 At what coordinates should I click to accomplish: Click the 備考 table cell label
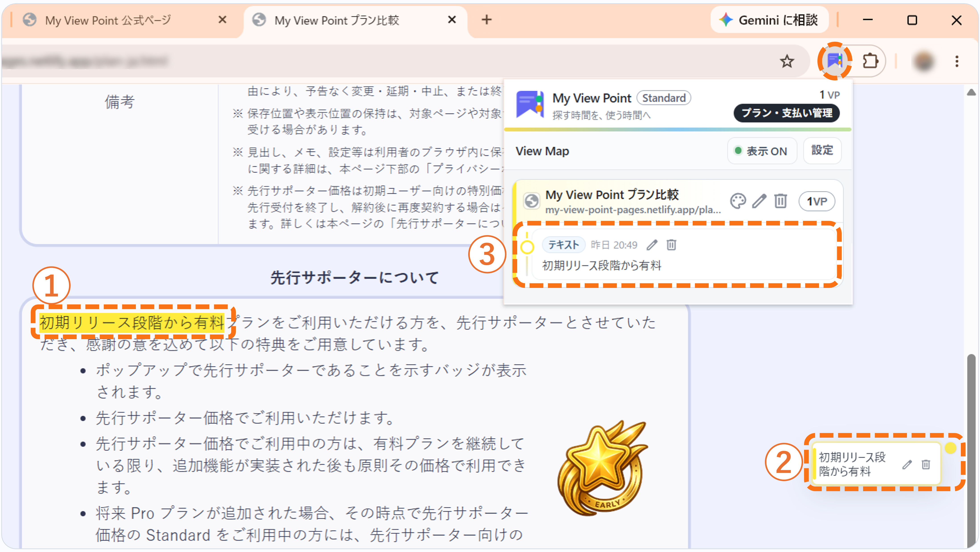[119, 102]
